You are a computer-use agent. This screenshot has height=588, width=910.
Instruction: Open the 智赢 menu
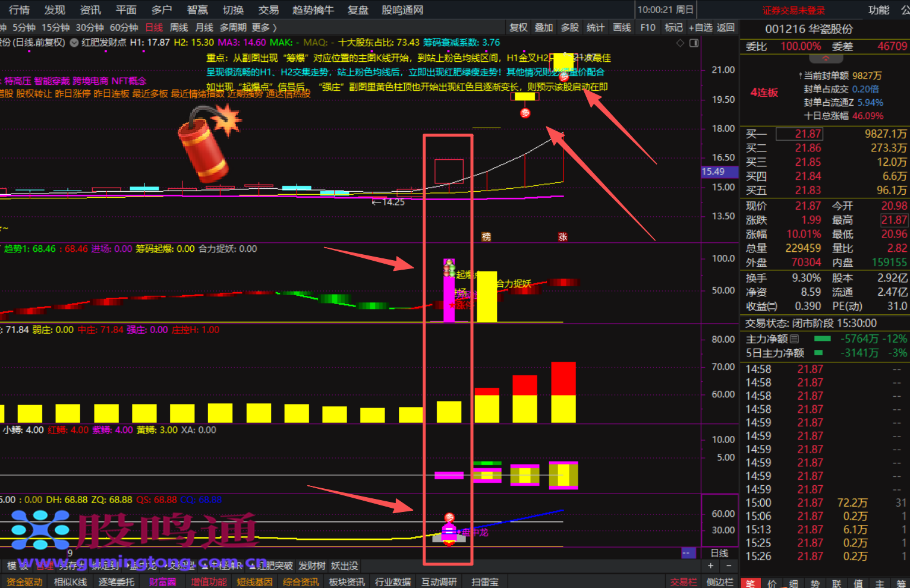click(197, 10)
